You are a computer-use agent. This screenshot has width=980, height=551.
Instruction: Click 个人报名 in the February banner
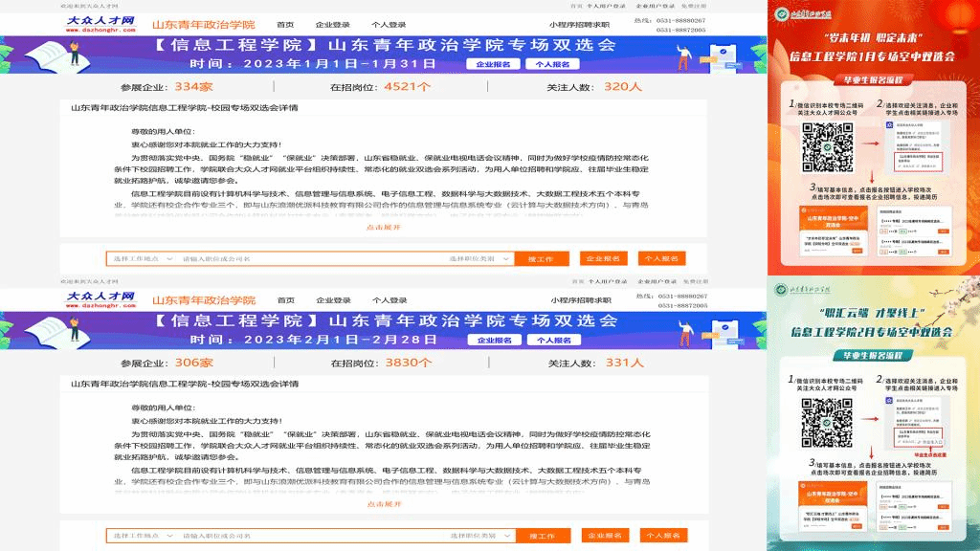[554, 341]
